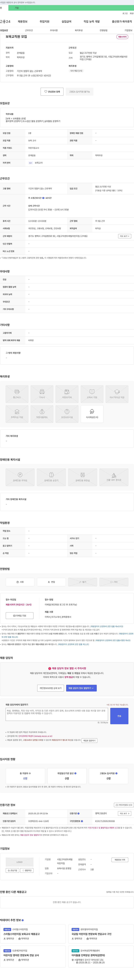The width and height of the screenshot is (134, 980).
Task: Click the 고용24 logo
Action: click(x=5, y=22)
